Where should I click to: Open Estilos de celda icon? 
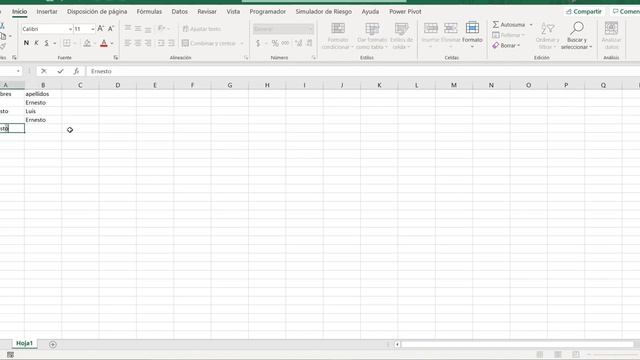point(402,36)
